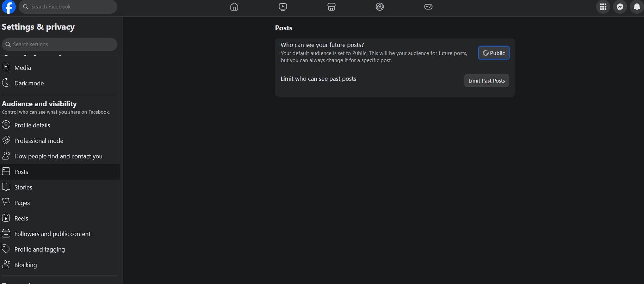Image resolution: width=644 pixels, height=284 pixels.
Task: Focus the Search settings field
Action: (x=60, y=44)
